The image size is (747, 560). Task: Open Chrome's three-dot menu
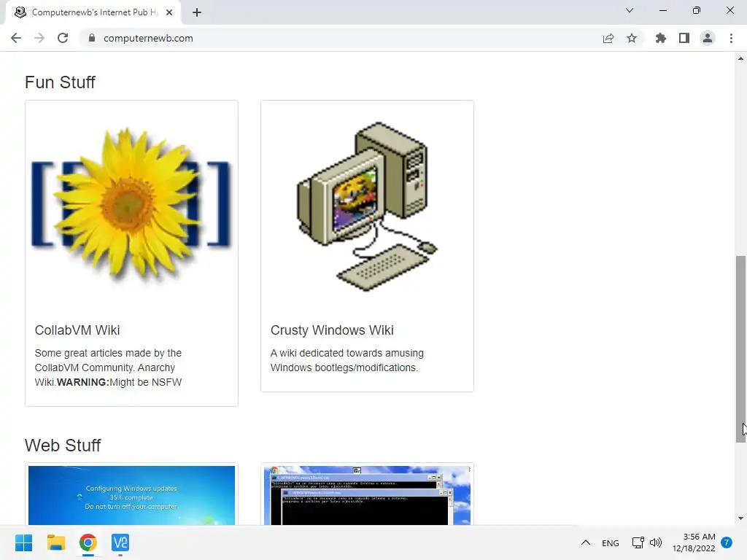tap(731, 38)
